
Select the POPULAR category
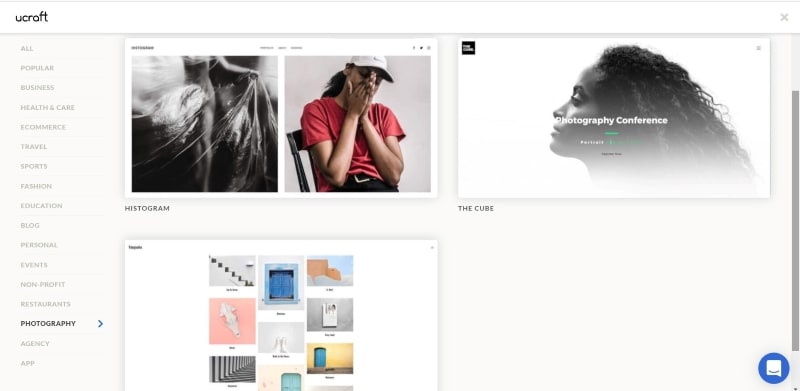click(37, 68)
